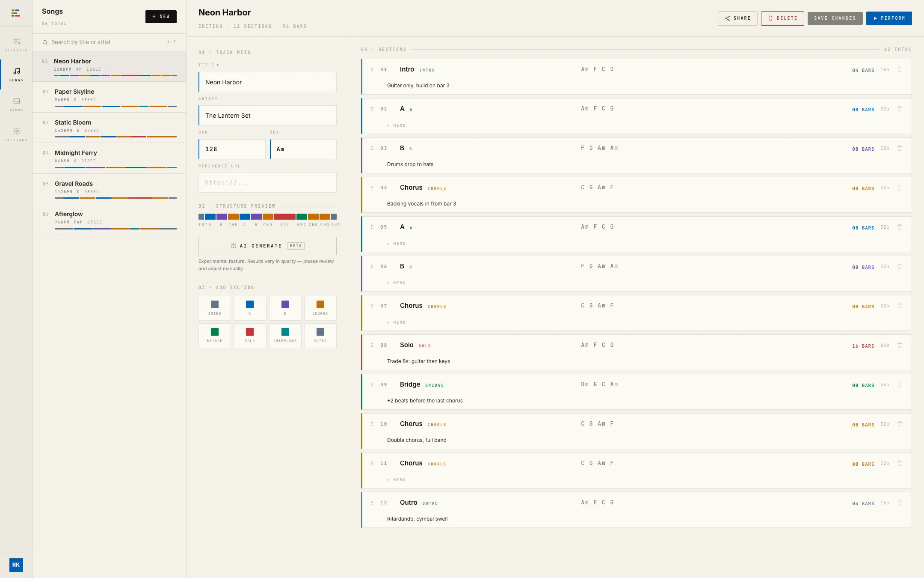The image size is (924, 578).
Task: Click the search magnifier icon
Action: [45, 42]
